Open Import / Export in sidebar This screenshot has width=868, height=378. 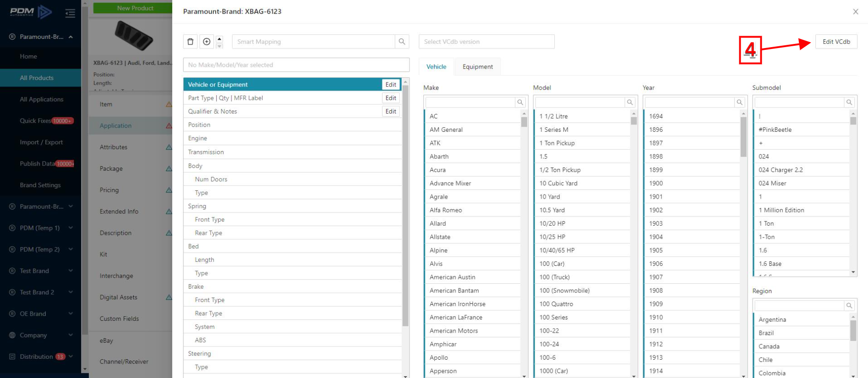(x=41, y=142)
